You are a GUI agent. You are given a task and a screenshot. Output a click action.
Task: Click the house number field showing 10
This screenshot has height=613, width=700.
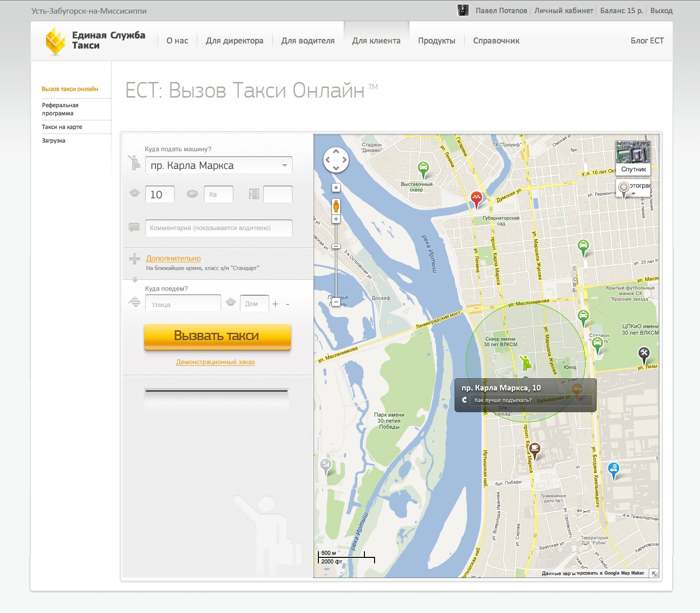pyautogui.click(x=160, y=194)
